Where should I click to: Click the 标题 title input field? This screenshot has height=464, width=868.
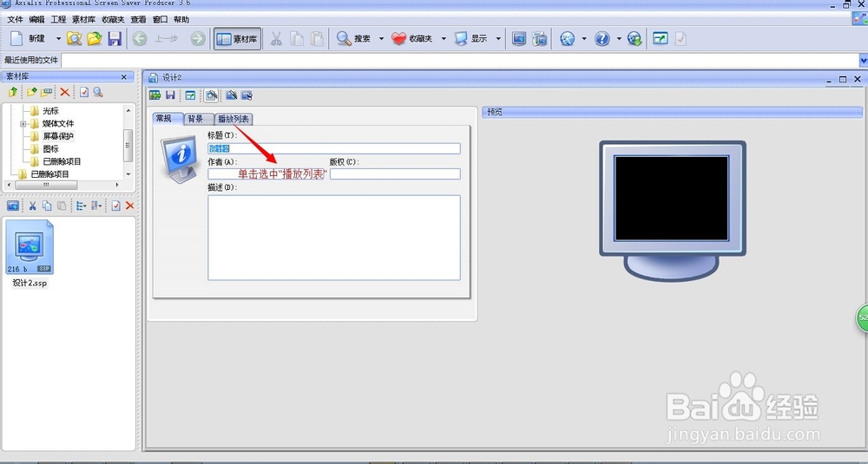pyautogui.click(x=334, y=148)
